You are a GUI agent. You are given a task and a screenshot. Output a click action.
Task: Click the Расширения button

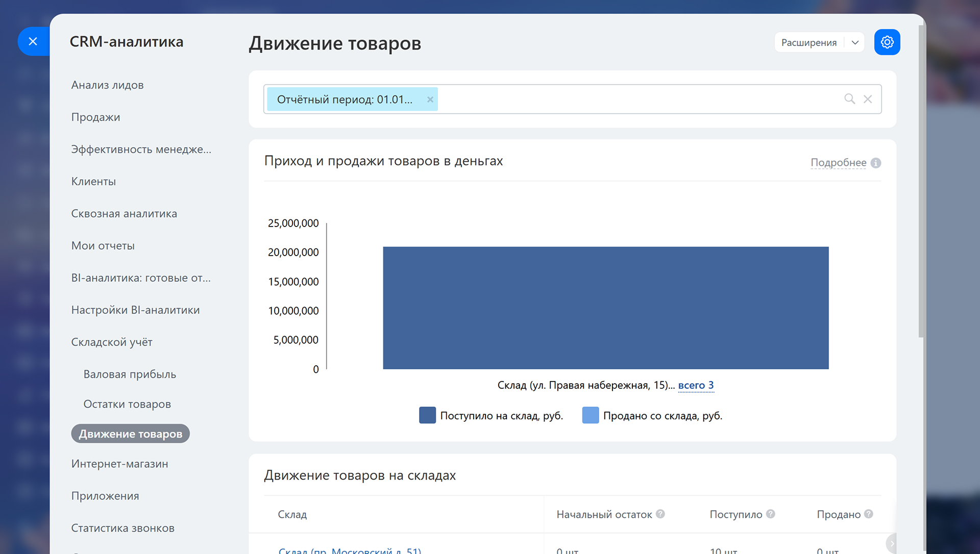pos(809,42)
